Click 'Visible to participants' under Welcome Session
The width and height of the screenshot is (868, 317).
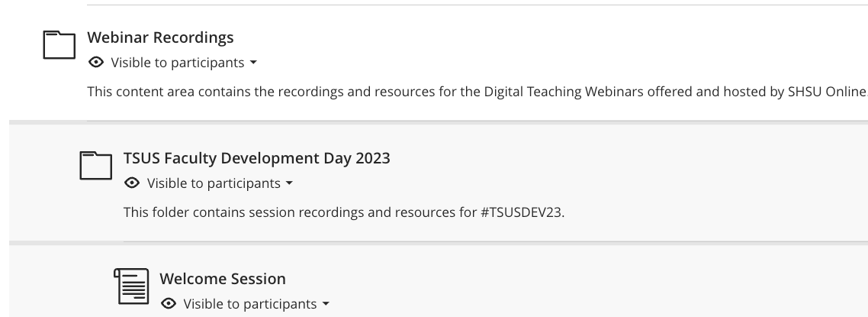click(250, 304)
